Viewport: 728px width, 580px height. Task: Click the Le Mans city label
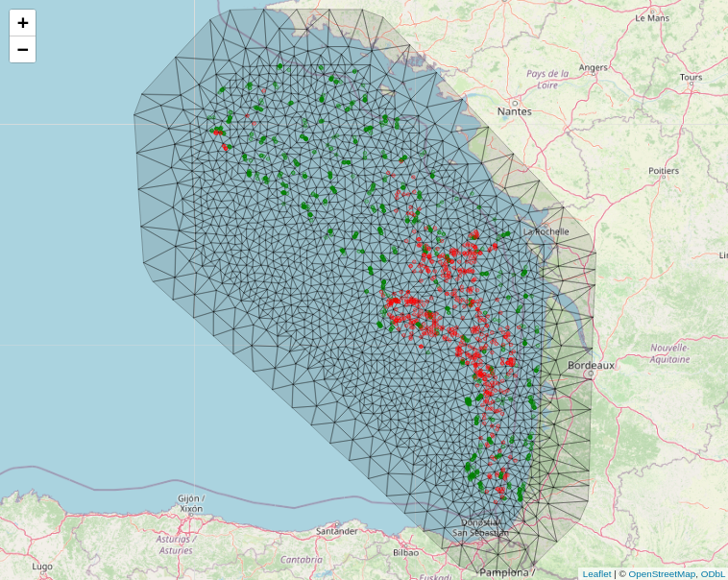point(652,17)
